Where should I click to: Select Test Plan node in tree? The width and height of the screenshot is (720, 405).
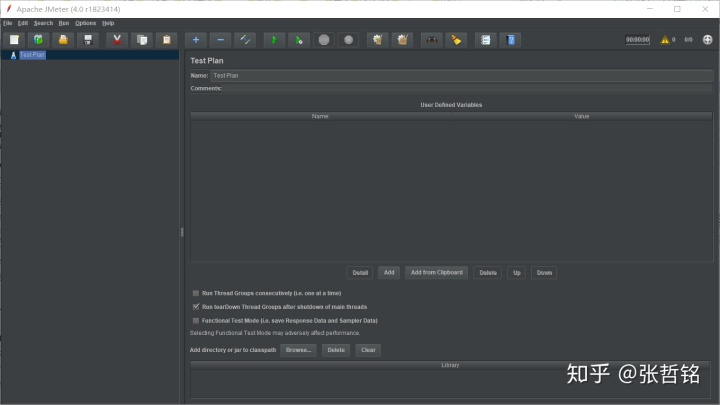pyautogui.click(x=32, y=55)
